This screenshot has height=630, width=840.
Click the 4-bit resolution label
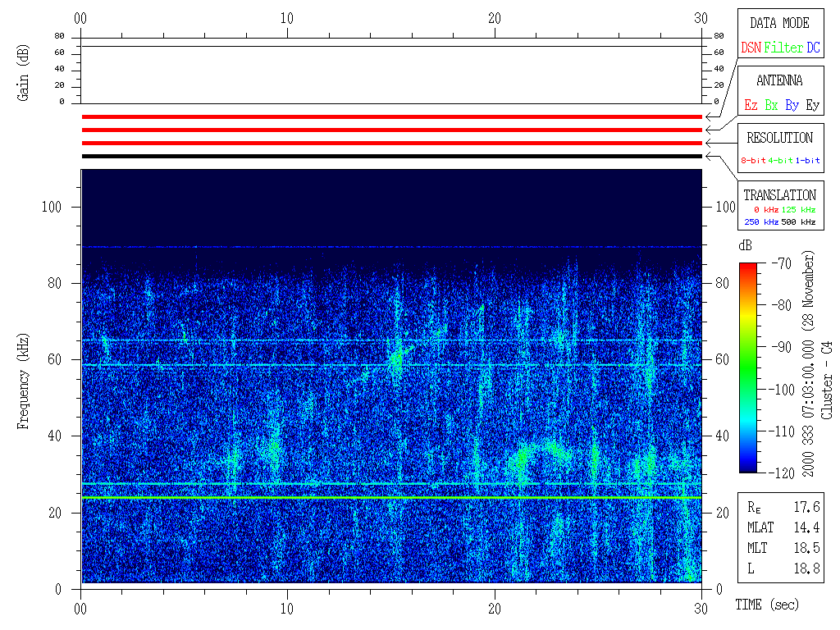point(781,161)
